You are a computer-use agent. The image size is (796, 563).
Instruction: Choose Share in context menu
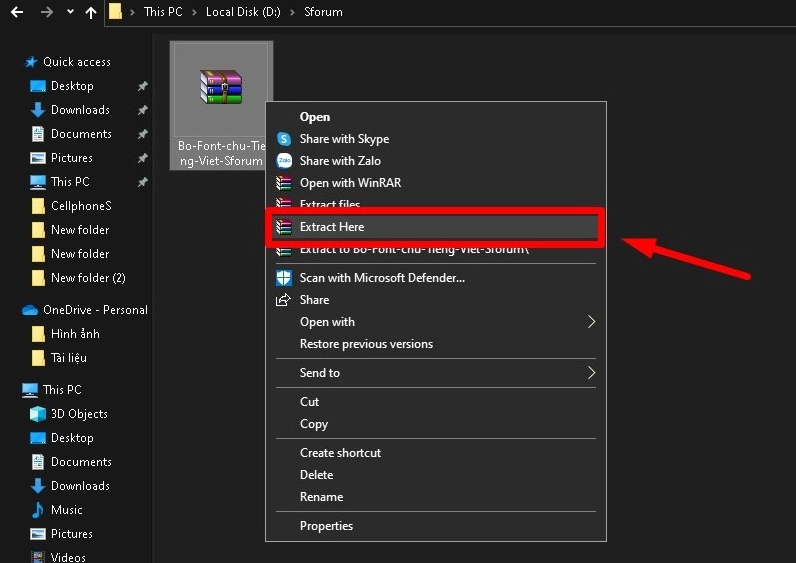click(x=314, y=300)
